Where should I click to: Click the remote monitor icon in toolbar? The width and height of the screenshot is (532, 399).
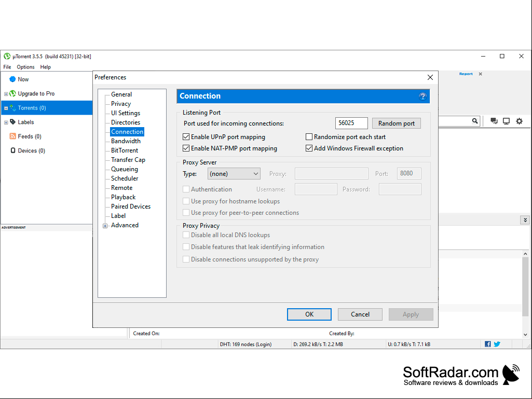[506, 121]
